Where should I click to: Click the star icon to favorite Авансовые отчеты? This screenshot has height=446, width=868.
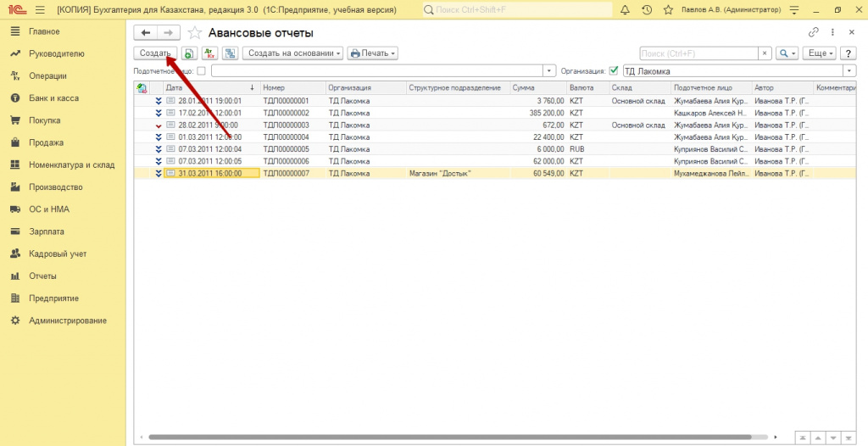click(195, 33)
